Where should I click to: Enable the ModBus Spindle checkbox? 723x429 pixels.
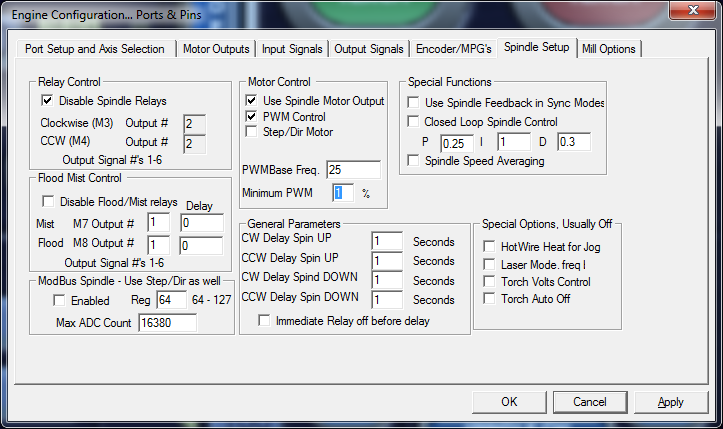(x=59, y=300)
